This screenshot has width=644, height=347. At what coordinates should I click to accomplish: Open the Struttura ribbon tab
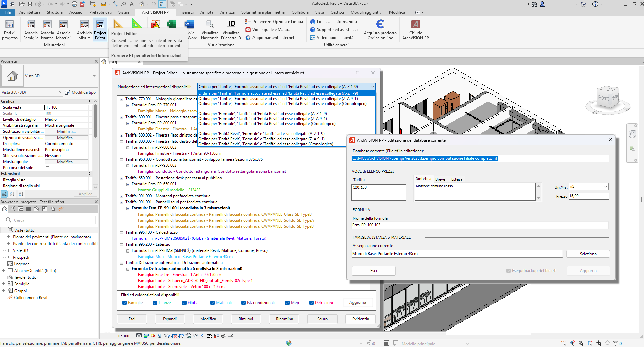click(x=55, y=12)
